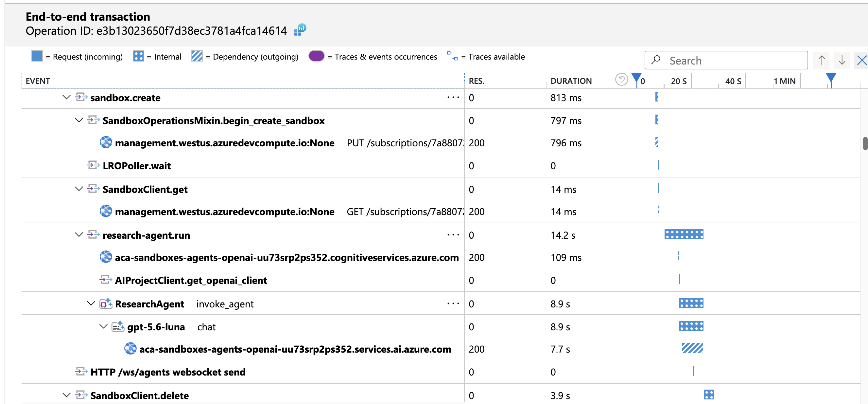This screenshot has height=404, width=868.
Task: Click the Request (incoming) blue legend swatch
Action: tap(37, 56)
